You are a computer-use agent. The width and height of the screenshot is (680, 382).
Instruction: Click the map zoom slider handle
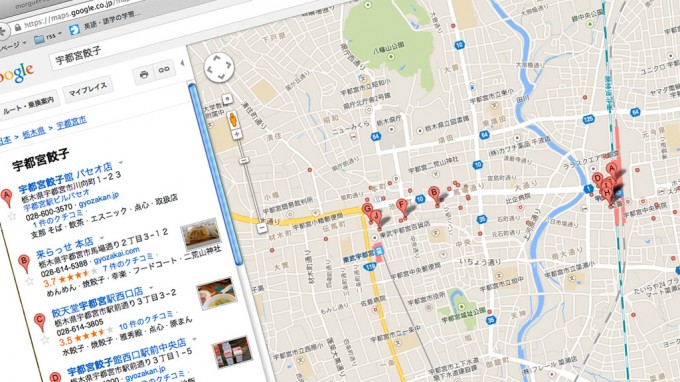[244, 160]
